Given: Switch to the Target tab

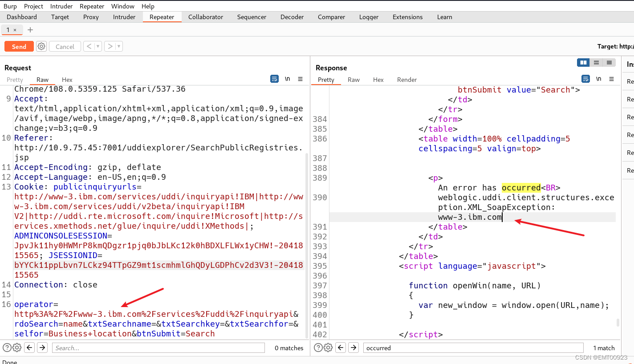Looking at the screenshot, I should 60,17.
